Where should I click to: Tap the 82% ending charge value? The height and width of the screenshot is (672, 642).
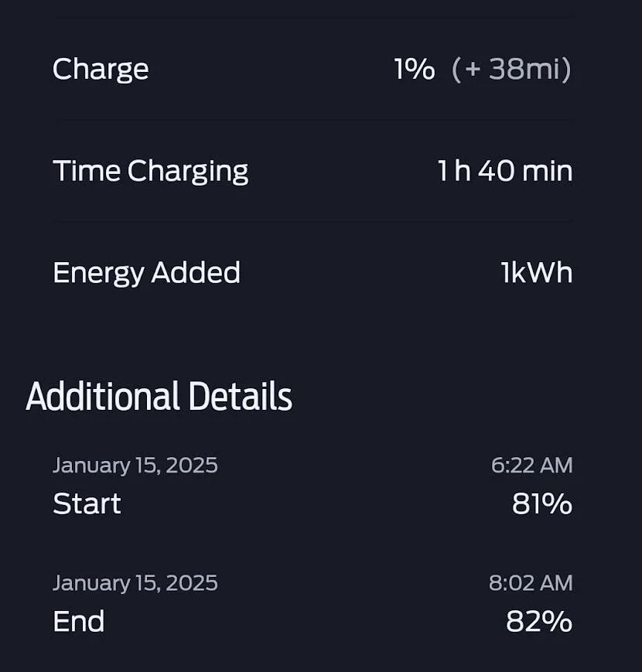click(x=539, y=622)
